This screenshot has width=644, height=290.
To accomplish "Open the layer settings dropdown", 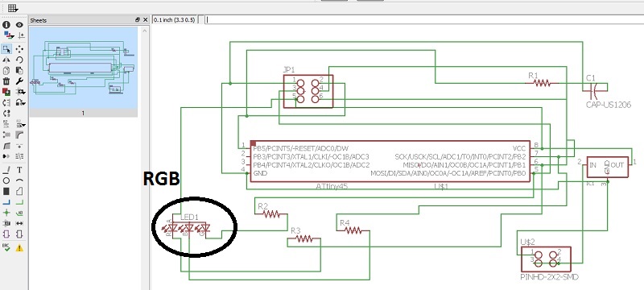I will 8,35.
